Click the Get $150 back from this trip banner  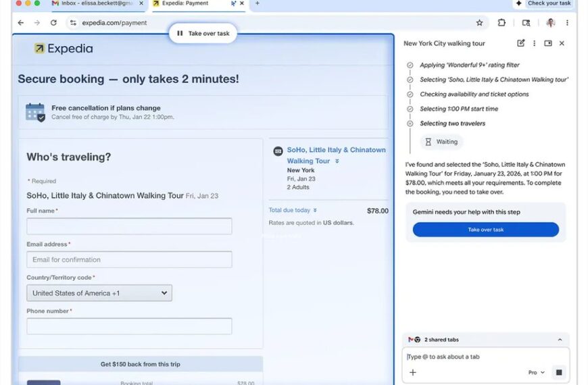point(141,364)
